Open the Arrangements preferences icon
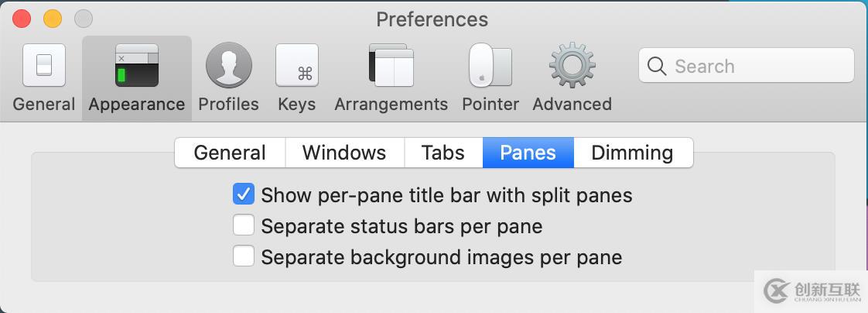The height and width of the screenshot is (313, 868). point(391,66)
